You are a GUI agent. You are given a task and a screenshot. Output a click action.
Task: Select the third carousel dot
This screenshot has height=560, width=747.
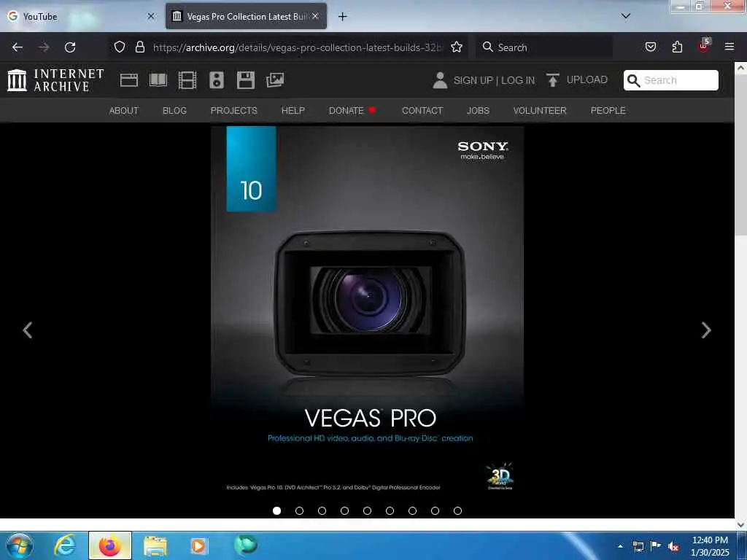322,510
